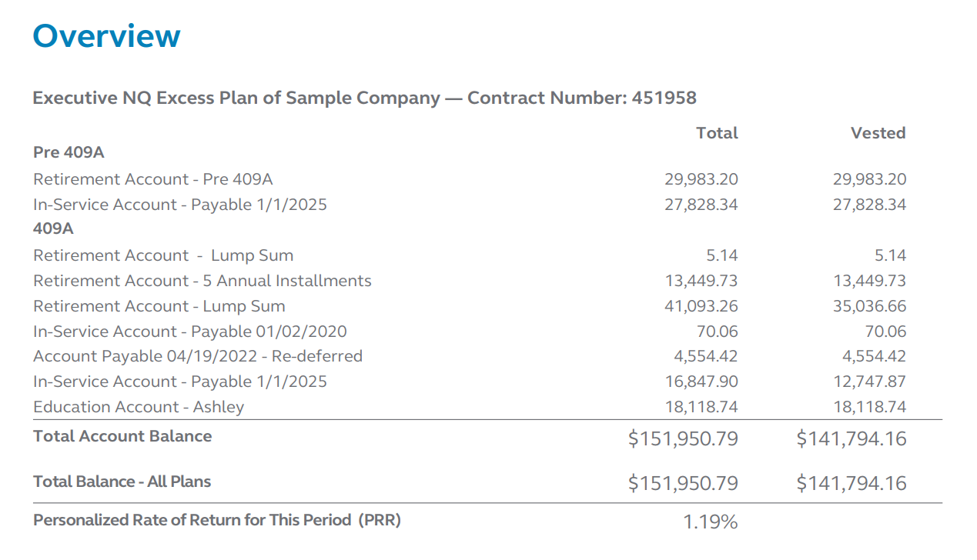This screenshot has width=977, height=560.
Task: Select the Pre 409A section heading
Action: pos(69,152)
